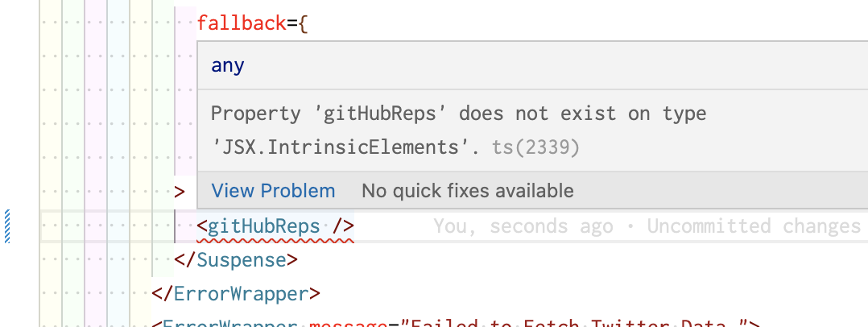868x327 pixels.
Task: Click the self-closing /> of gitHubReps
Action: [343, 226]
